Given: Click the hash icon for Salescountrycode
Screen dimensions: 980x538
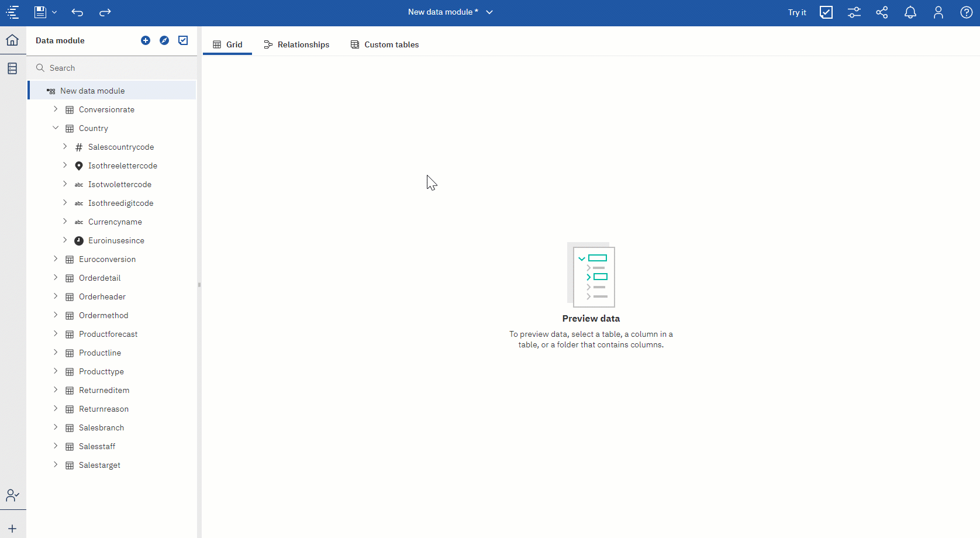Looking at the screenshot, I should click(79, 147).
